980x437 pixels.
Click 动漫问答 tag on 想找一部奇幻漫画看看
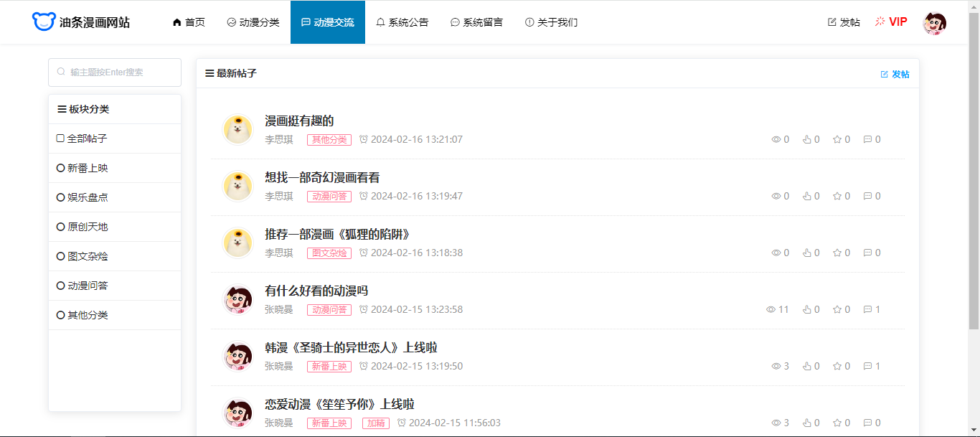tap(329, 197)
